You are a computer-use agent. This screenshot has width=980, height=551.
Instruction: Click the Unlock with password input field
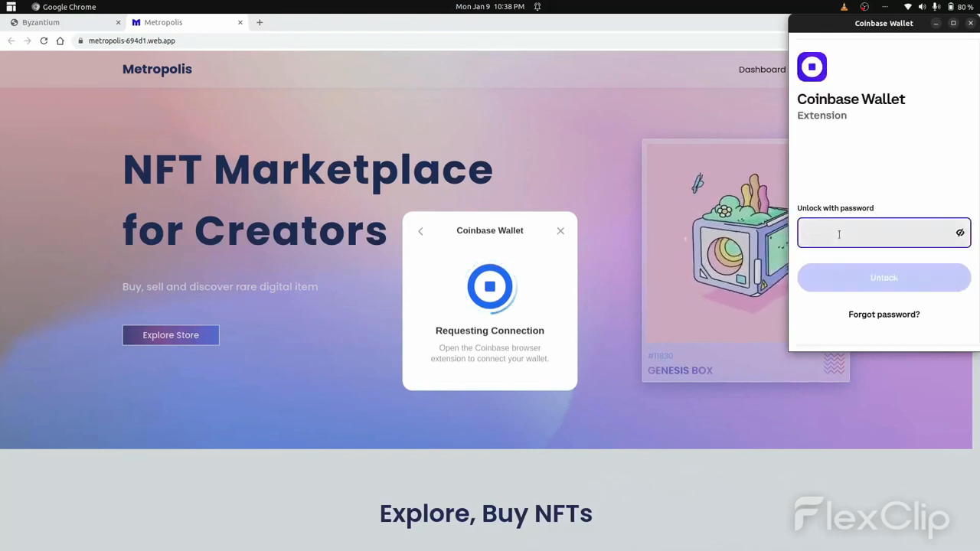(x=884, y=233)
